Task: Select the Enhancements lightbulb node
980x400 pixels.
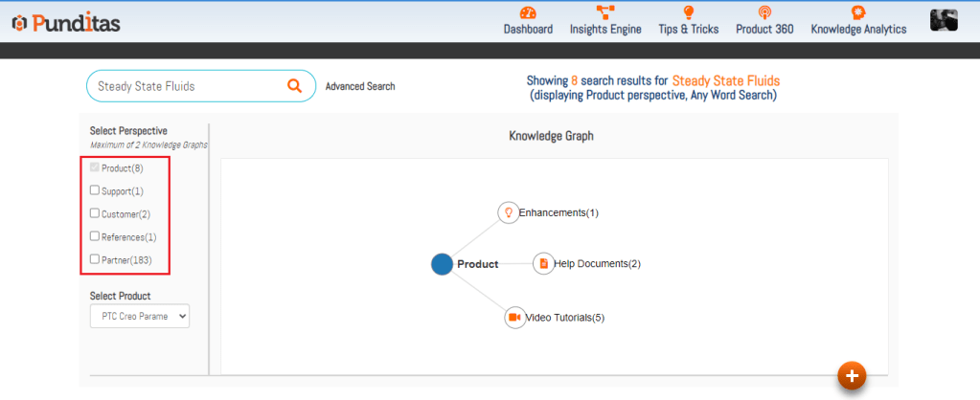Action: [x=508, y=212]
